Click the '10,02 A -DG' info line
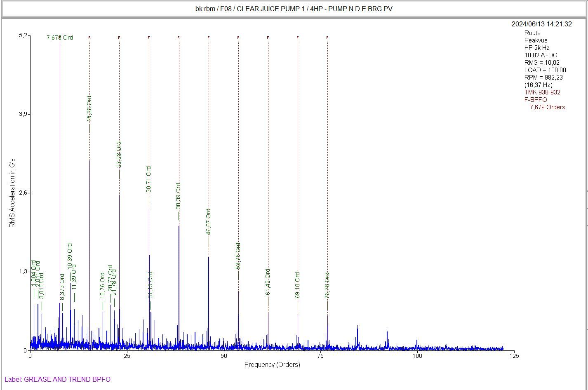 [x=541, y=55]
